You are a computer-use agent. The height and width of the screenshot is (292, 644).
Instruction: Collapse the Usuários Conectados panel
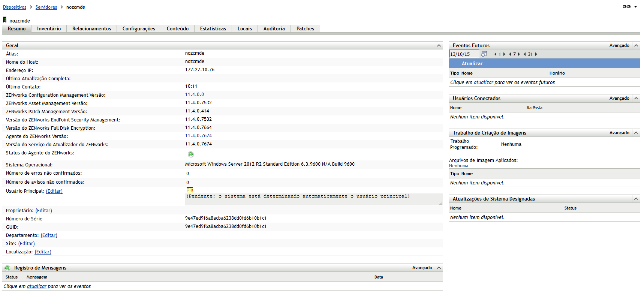pos(636,98)
